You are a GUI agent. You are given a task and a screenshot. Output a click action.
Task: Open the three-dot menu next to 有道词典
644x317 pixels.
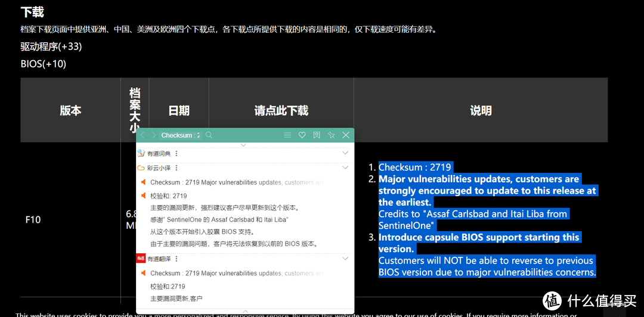tap(177, 154)
